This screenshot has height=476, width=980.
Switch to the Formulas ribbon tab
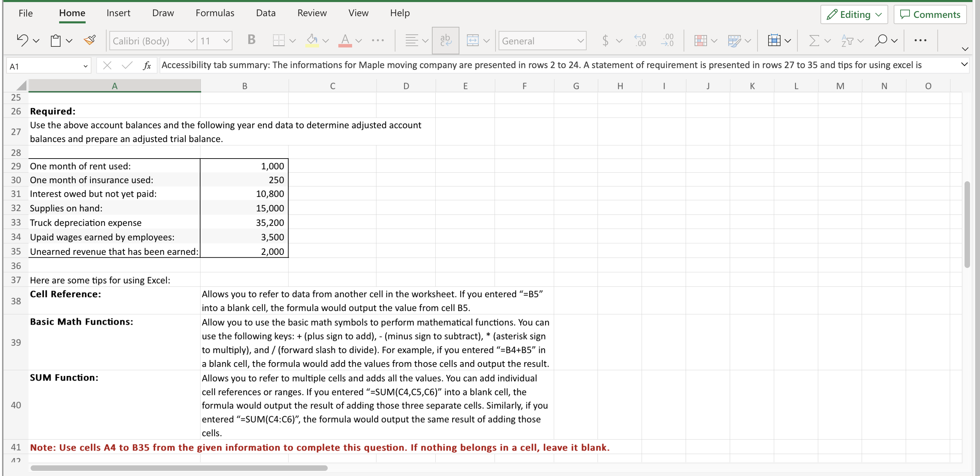tap(215, 13)
